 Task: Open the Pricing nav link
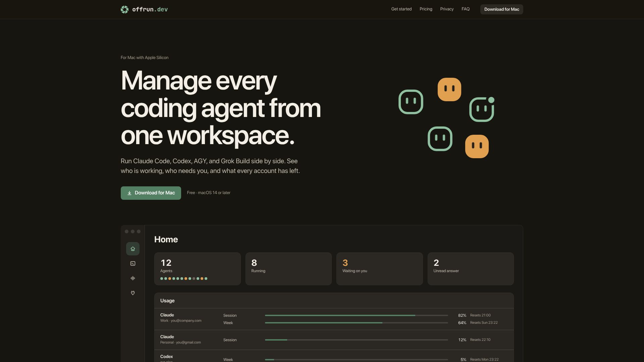pyautogui.click(x=426, y=9)
